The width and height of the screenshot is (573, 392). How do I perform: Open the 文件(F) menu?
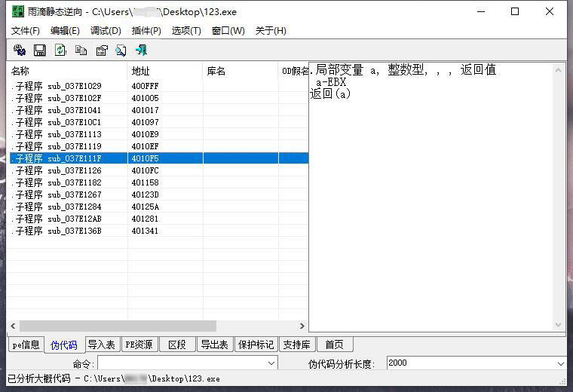(26, 31)
